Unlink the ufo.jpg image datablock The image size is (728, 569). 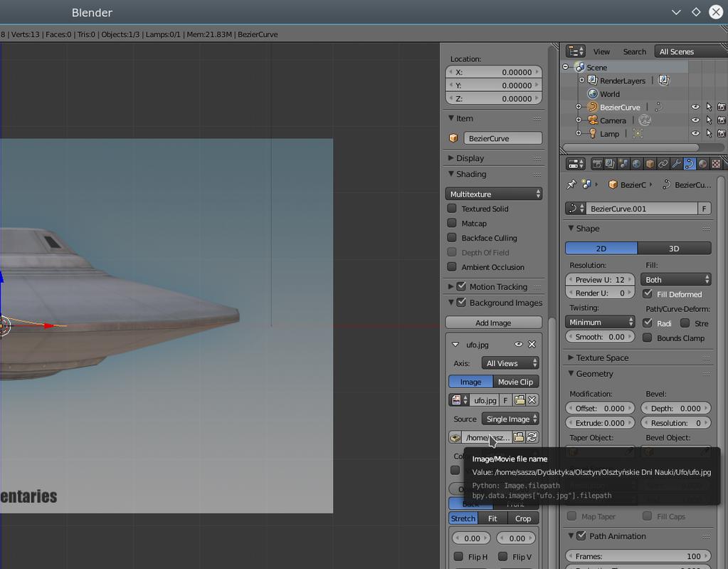(532, 400)
